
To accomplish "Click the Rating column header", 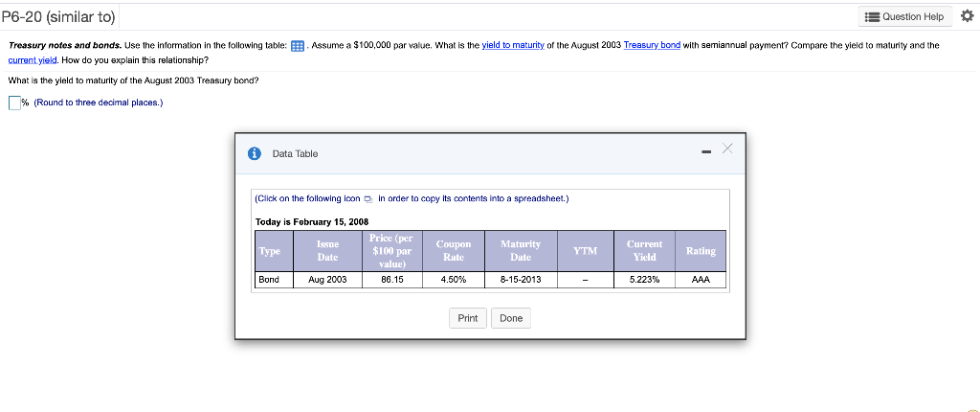I will coord(701,251).
